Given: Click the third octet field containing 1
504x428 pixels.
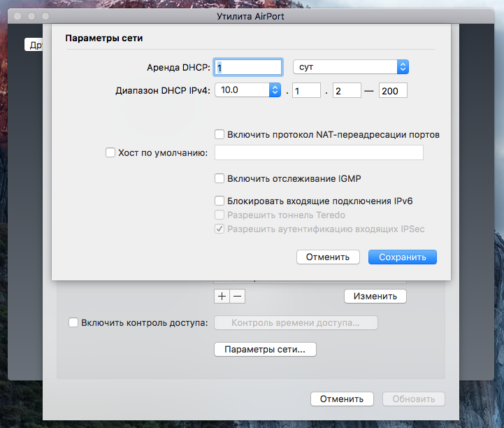Looking at the screenshot, I should coord(306,90).
